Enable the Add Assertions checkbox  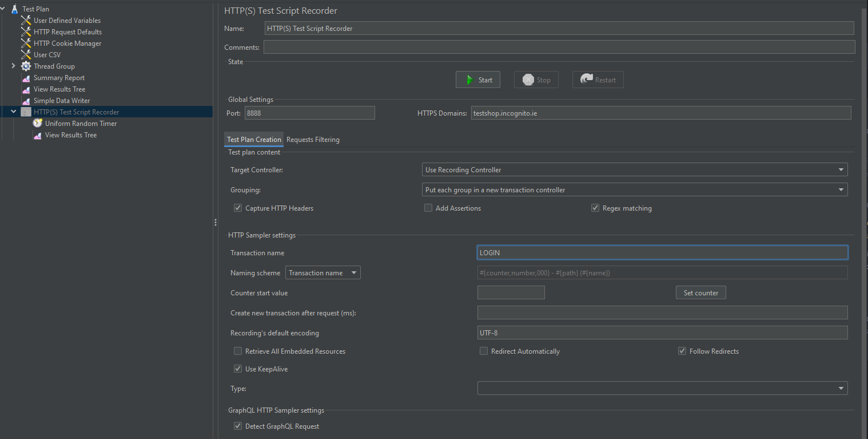click(428, 208)
